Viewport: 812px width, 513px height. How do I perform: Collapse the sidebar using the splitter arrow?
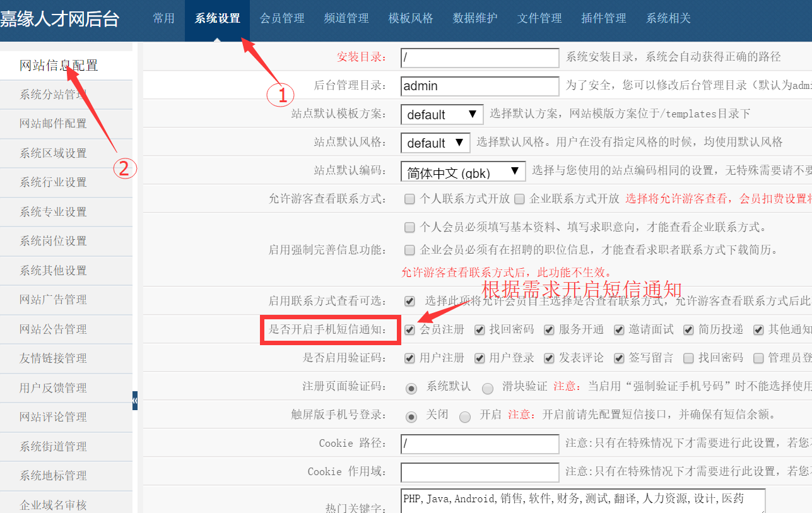135,401
